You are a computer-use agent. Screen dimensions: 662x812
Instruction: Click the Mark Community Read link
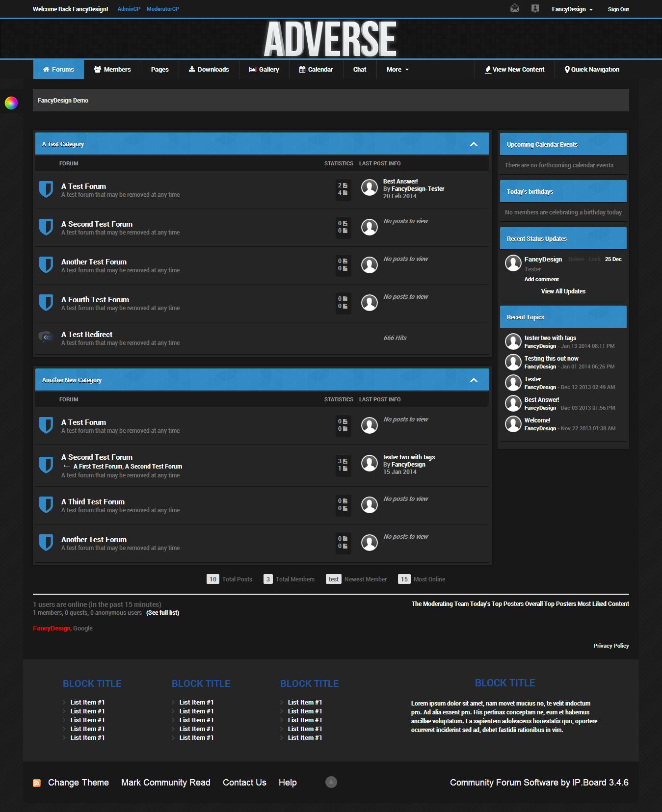[165, 783]
